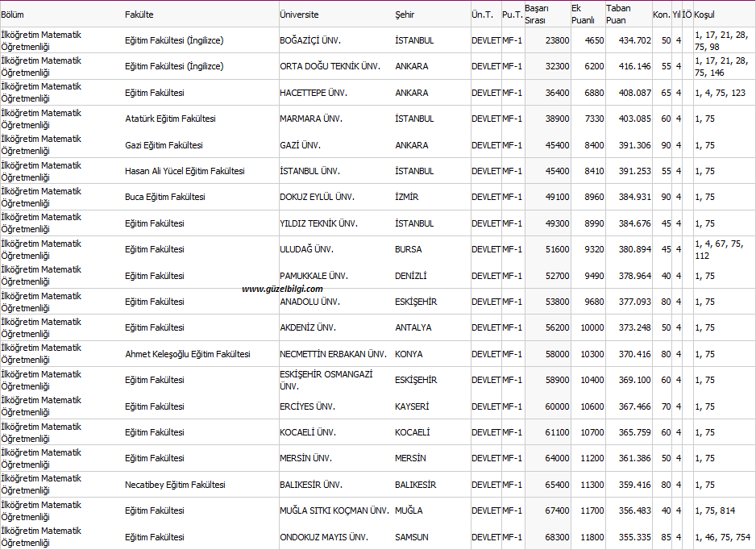
Task: Click the Şehir column header
Action: coord(405,15)
